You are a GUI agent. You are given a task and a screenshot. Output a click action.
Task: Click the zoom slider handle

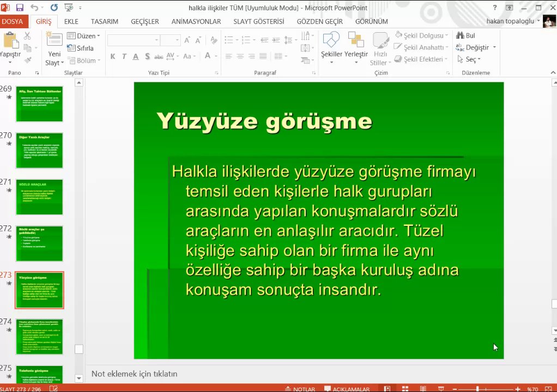(x=477, y=389)
